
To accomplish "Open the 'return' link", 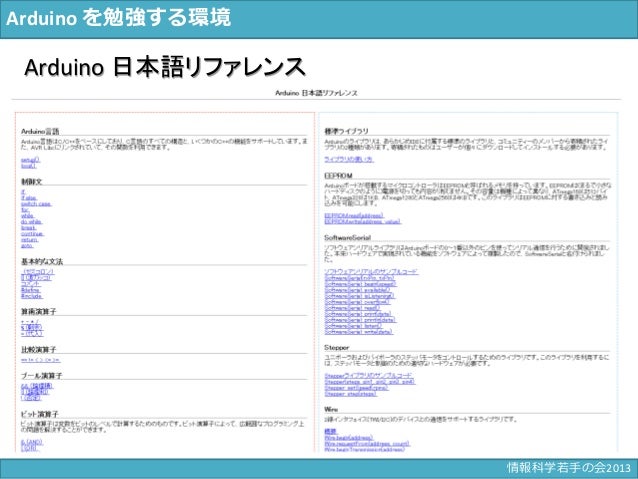I will (29, 240).
